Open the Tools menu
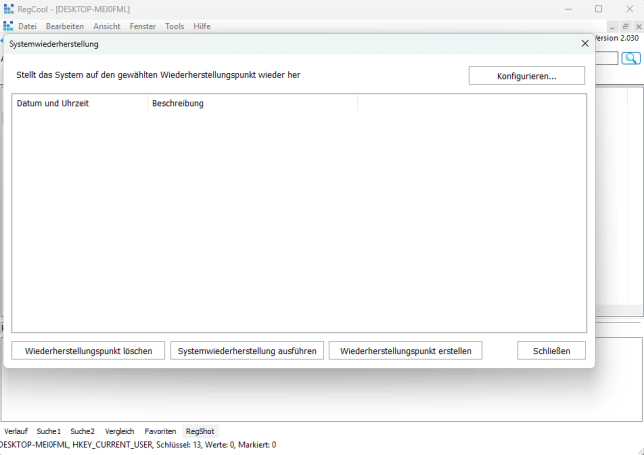The image size is (644, 455). coord(175,26)
